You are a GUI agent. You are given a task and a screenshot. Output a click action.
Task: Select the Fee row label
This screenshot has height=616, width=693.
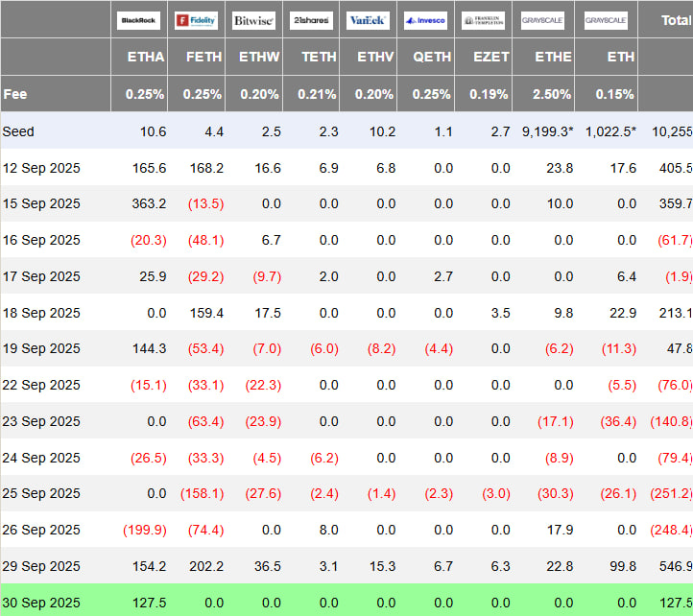[x=15, y=94]
